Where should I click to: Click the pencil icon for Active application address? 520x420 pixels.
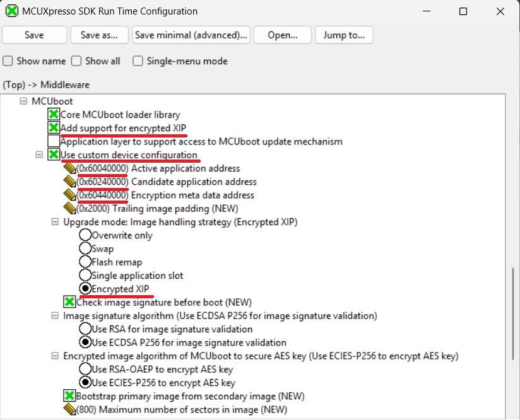coord(69,168)
